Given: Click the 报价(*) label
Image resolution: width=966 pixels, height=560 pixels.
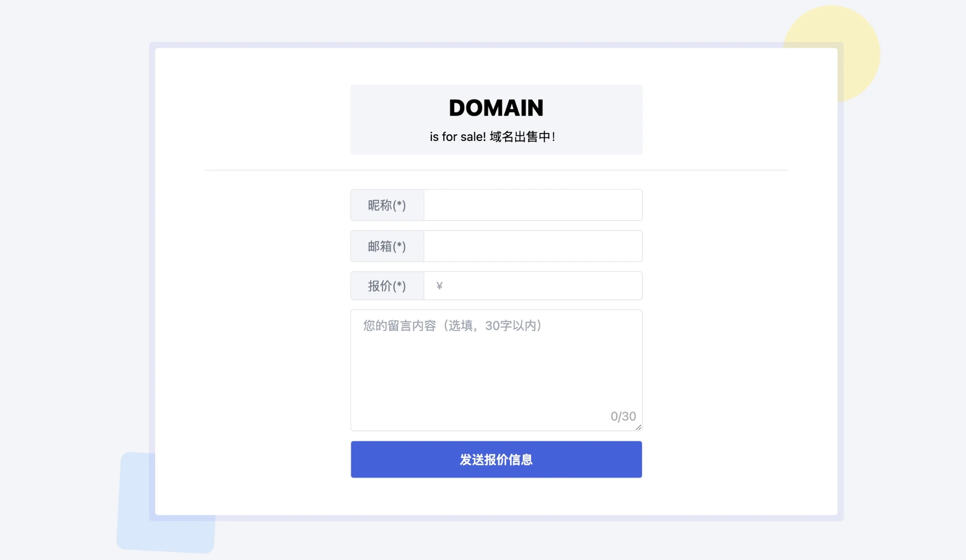Looking at the screenshot, I should click(x=387, y=286).
